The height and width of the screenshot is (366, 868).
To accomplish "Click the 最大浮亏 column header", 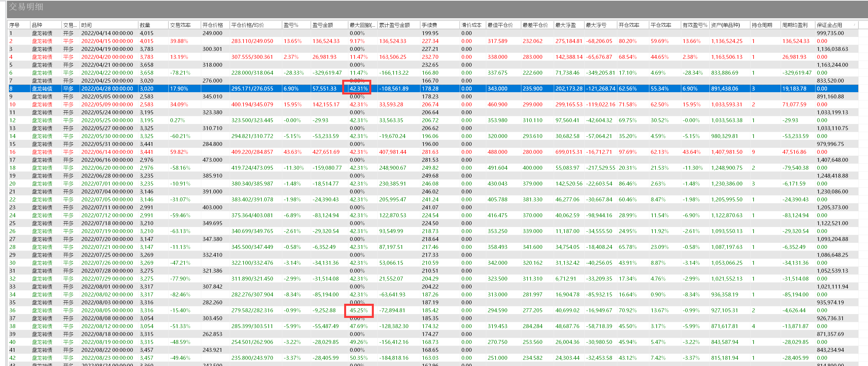I will coord(600,25).
